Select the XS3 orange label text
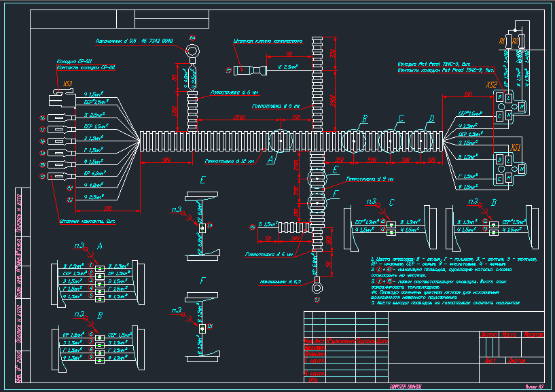The image size is (555, 392). [x=67, y=84]
